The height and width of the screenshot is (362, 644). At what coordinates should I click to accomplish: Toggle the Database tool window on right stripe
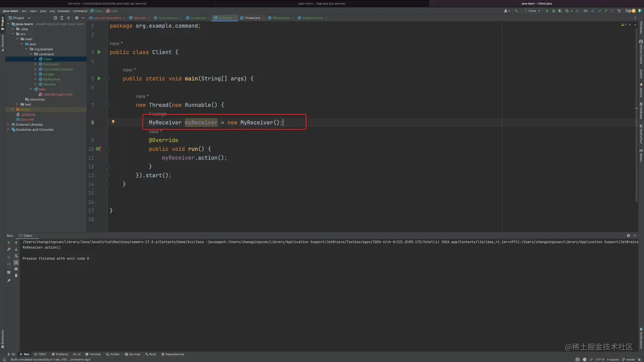[641, 111]
